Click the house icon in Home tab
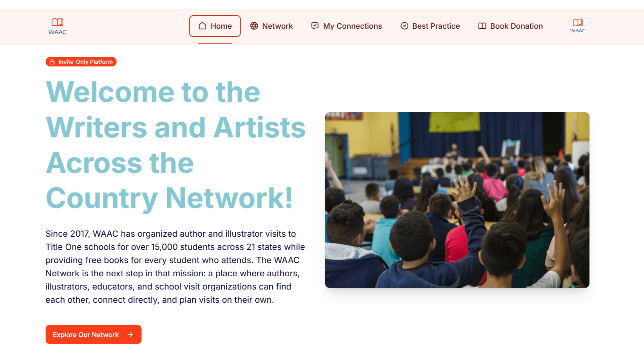 [202, 26]
